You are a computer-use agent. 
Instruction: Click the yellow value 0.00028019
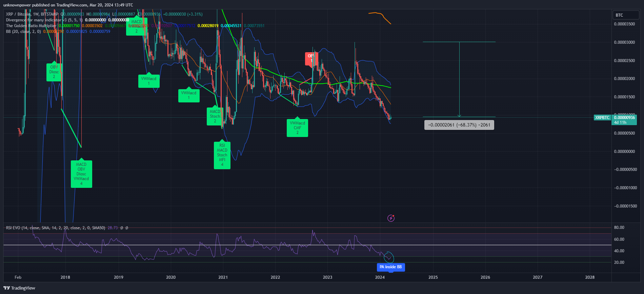208,26
